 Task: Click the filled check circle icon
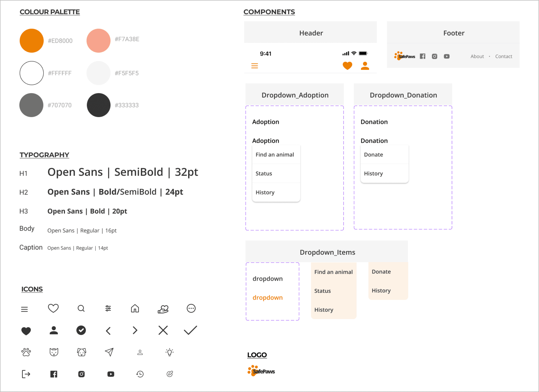[81, 330]
